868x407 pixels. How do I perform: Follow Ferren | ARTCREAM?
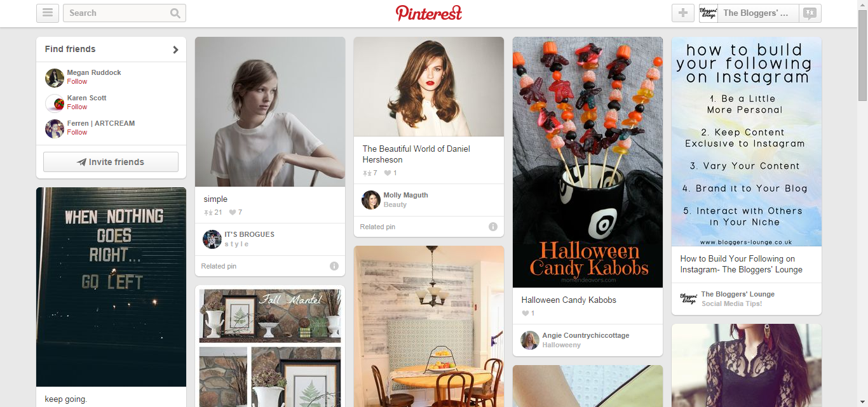tap(77, 132)
